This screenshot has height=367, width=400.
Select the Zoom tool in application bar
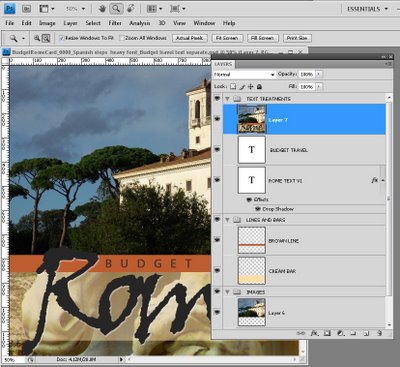tap(116, 9)
